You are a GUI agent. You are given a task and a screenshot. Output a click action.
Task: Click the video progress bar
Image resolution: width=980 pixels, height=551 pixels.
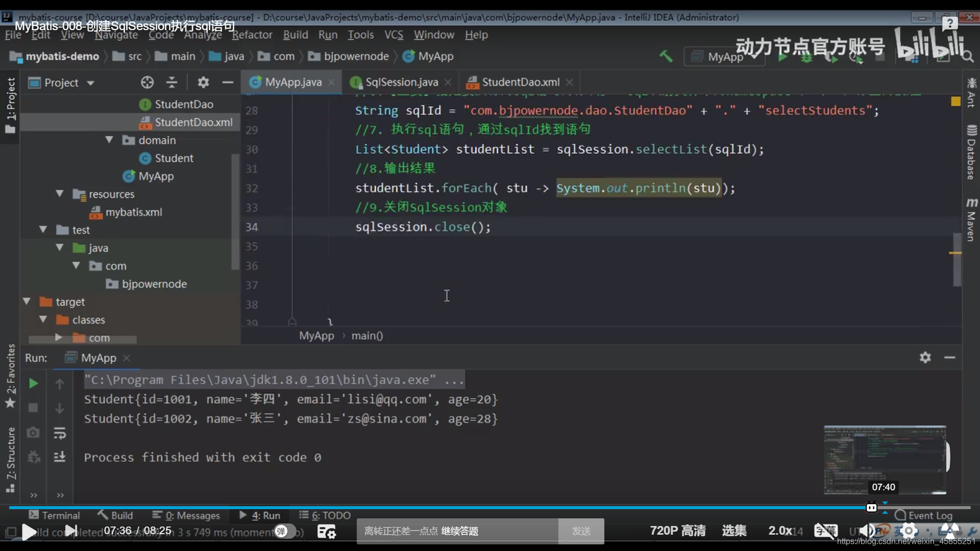[x=490, y=508]
